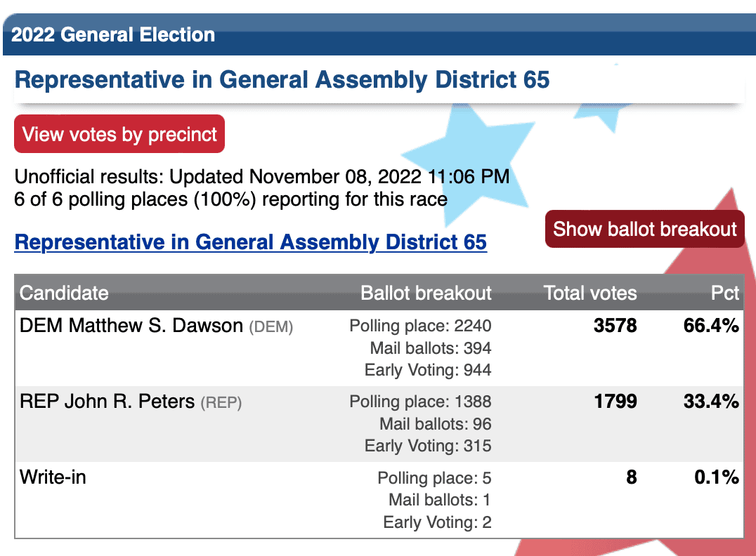Click the 66.4% percentage for Dawson
The width and height of the screenshot is (756, 556).
point(711,326)
